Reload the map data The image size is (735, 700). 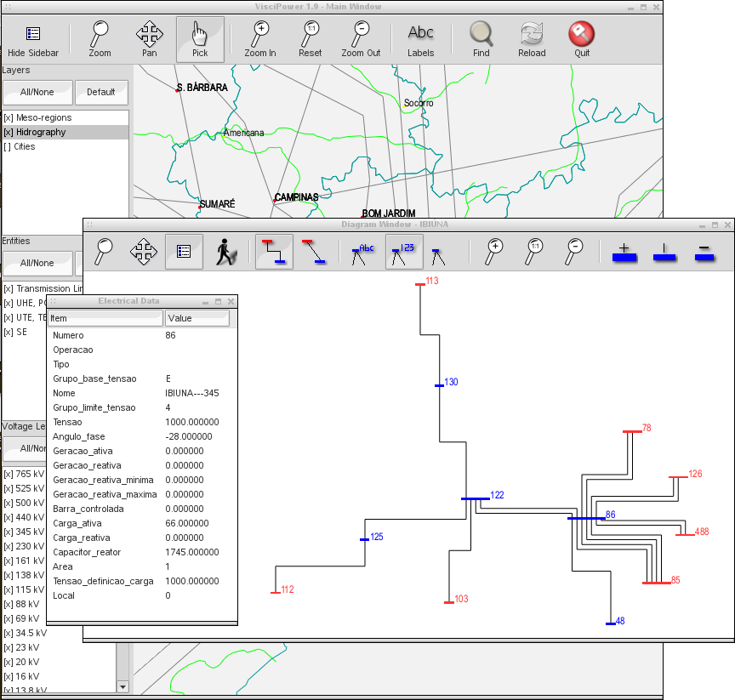pos(532,40)
